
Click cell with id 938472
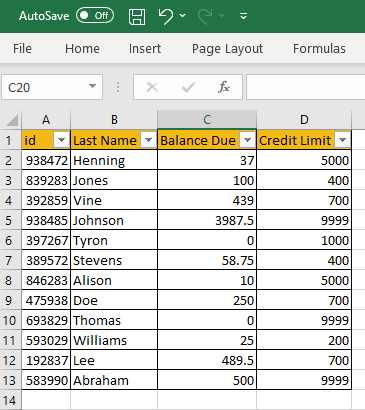pyautogui.click(x=46, y=160)
